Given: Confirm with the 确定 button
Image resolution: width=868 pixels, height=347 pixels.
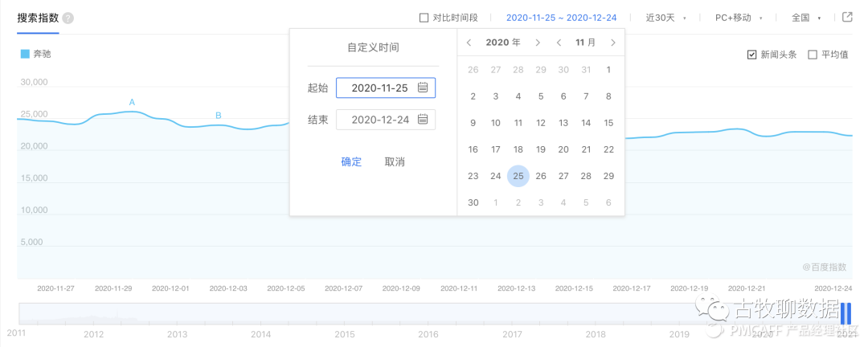Looking at the screenshot, I should [351, 161].
